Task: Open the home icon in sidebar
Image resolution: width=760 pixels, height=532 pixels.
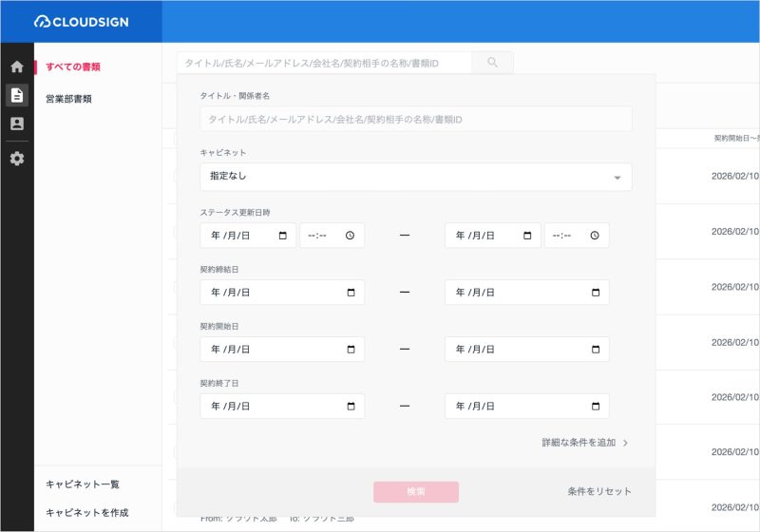Action: pos(17,66)
